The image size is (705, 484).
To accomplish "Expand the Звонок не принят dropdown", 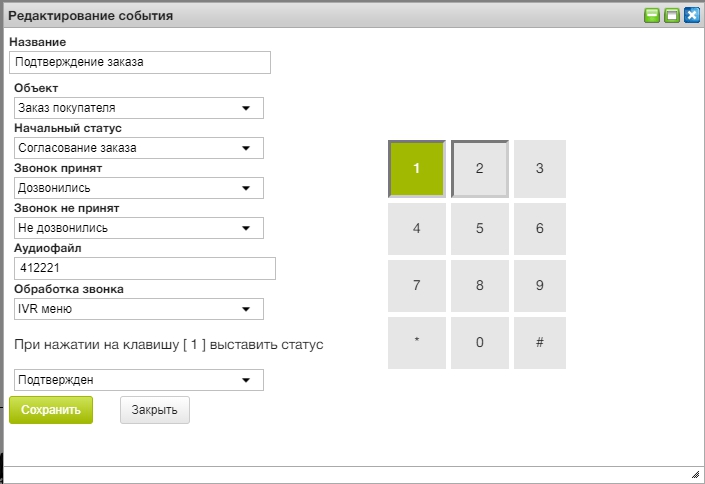I will click(139, 228).
